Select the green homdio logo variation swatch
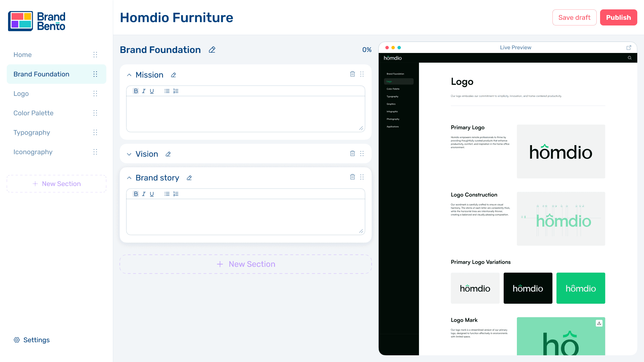 click(x=581, y=288)
